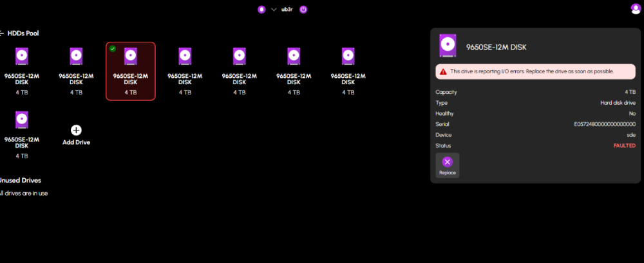Click the large disk icon in details panel

click(x=448, y=46)
